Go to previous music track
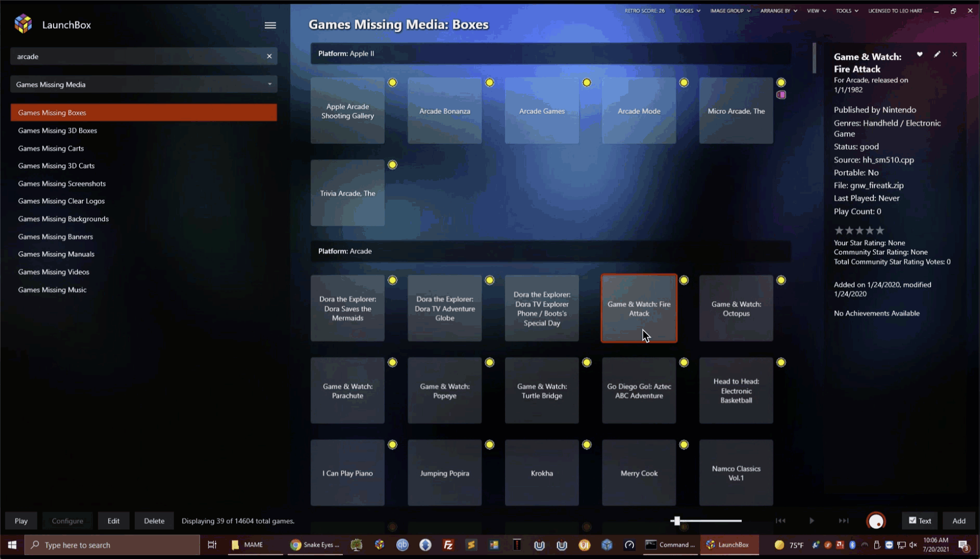The image size is (980, 559). click(780, 521)
